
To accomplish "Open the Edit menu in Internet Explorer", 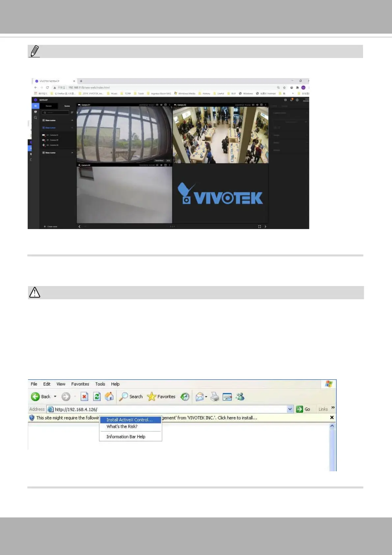I will pyautogui.click(x=47, y=384).
